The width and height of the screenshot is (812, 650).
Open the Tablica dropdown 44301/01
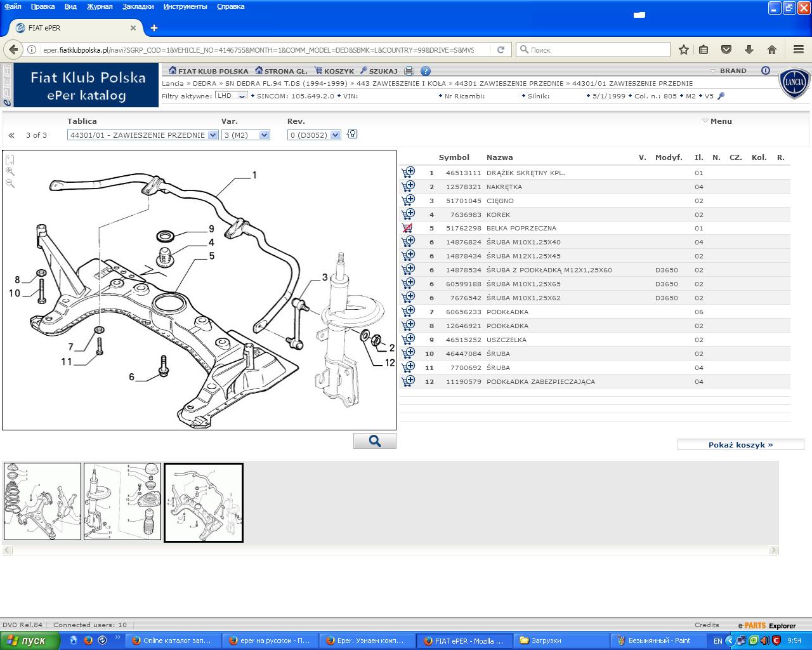(x=143, y=135)
